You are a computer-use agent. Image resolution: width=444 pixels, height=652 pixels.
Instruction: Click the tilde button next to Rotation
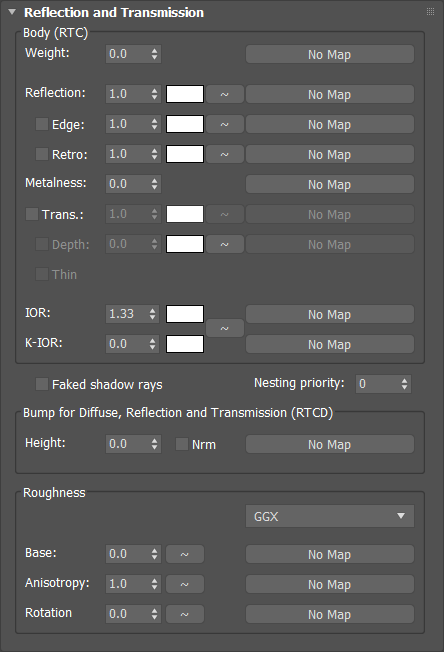coord(185,614)
